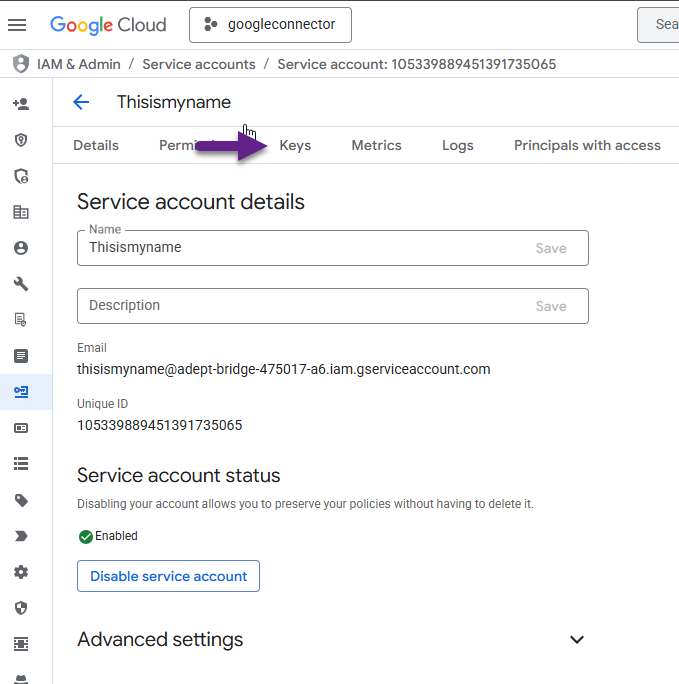Click the person-circle icon in the sidebar

(x=20, y=248)
